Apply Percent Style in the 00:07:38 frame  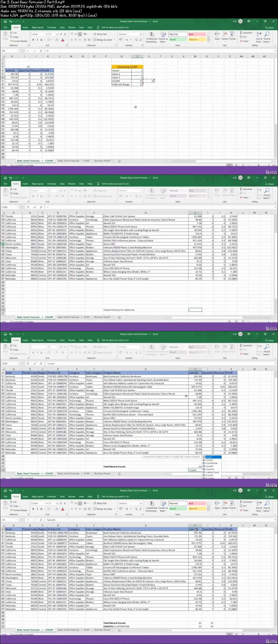click(127, 509)
